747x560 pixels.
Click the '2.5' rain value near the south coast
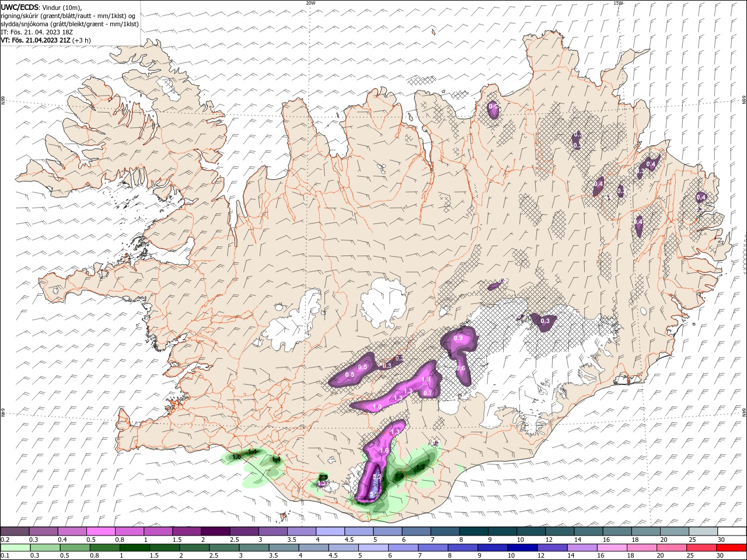[x=323, y=477]
